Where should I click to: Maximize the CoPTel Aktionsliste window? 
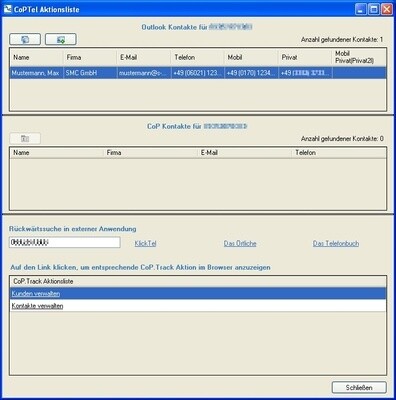tap(374, 9)
